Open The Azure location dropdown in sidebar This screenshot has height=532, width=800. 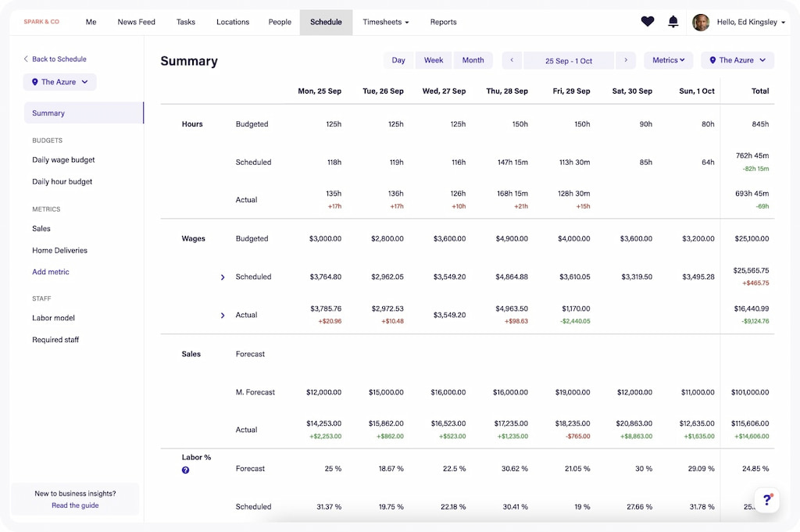click(60, 82)
